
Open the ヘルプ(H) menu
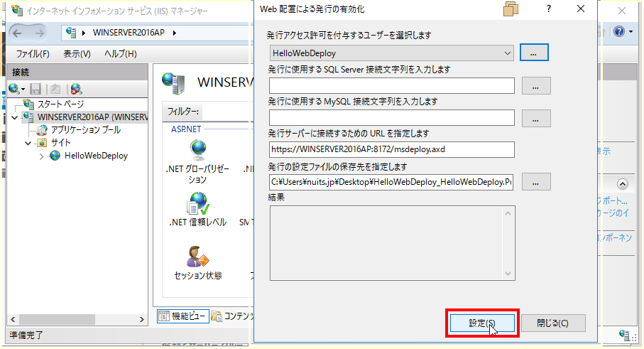[120, 54]
